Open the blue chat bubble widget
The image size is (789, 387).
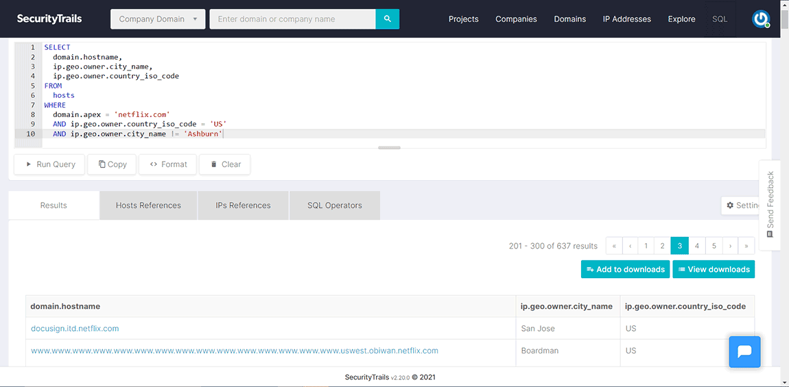pos(745,352)
